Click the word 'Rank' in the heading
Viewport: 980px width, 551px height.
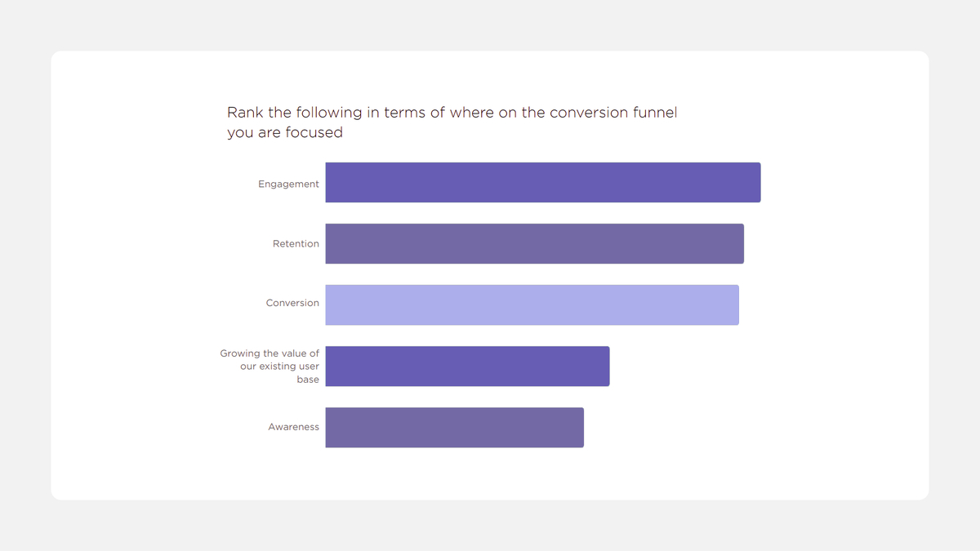[x=245, y=113]
